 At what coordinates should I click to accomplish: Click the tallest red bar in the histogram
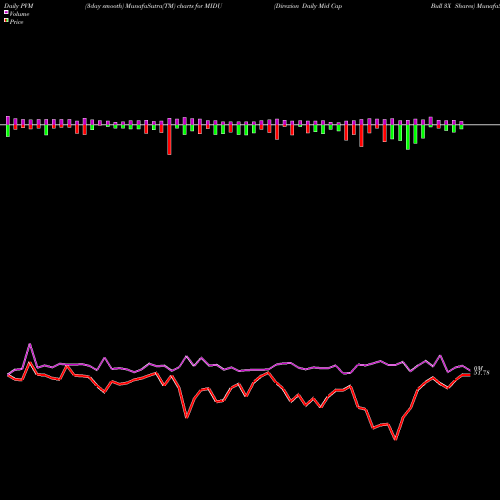tap(169, 140)
